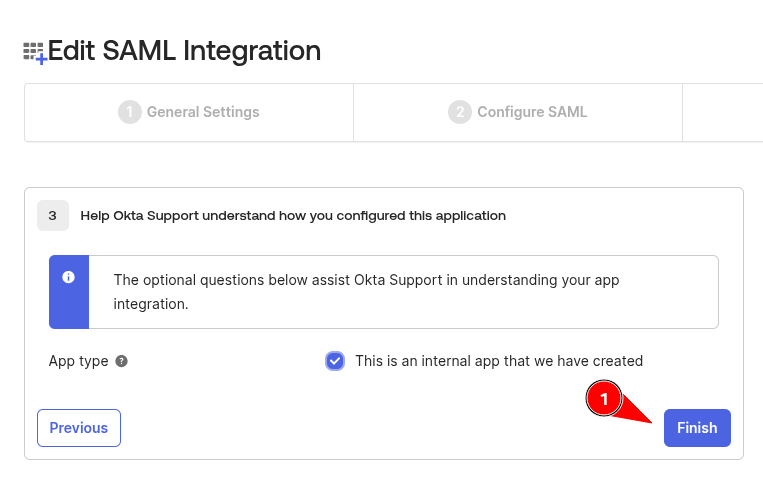Click the step 3 number badge

tap(53, 216)
